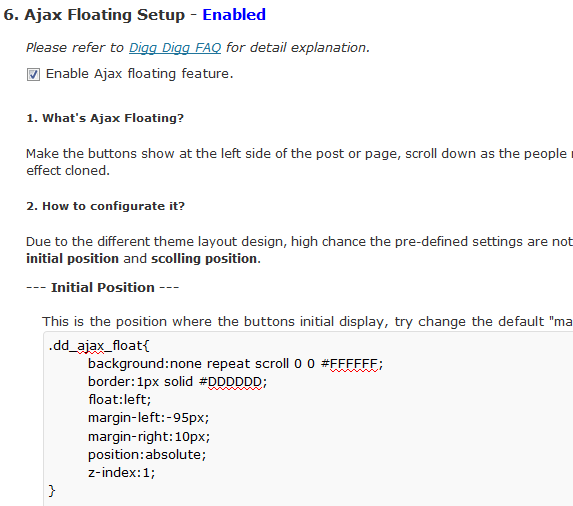Click the bold initial position text
Screen dimensions: 573x506
click(72, 259)
